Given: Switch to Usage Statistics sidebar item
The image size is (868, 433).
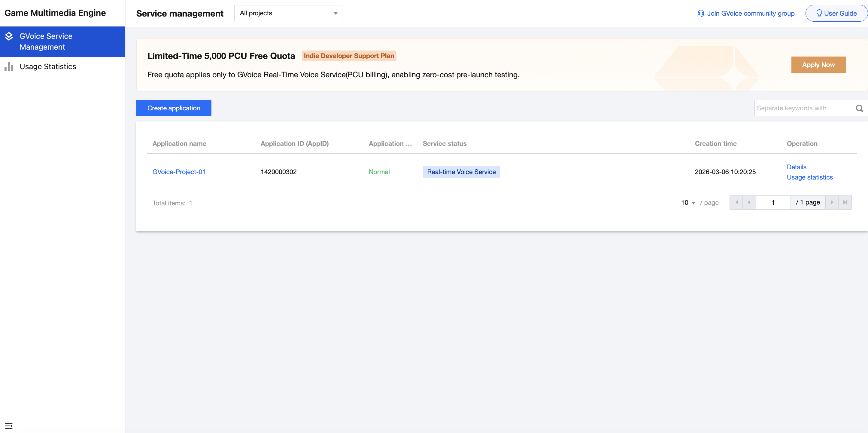Looking at the screenshot, I should tap(48, 67).
